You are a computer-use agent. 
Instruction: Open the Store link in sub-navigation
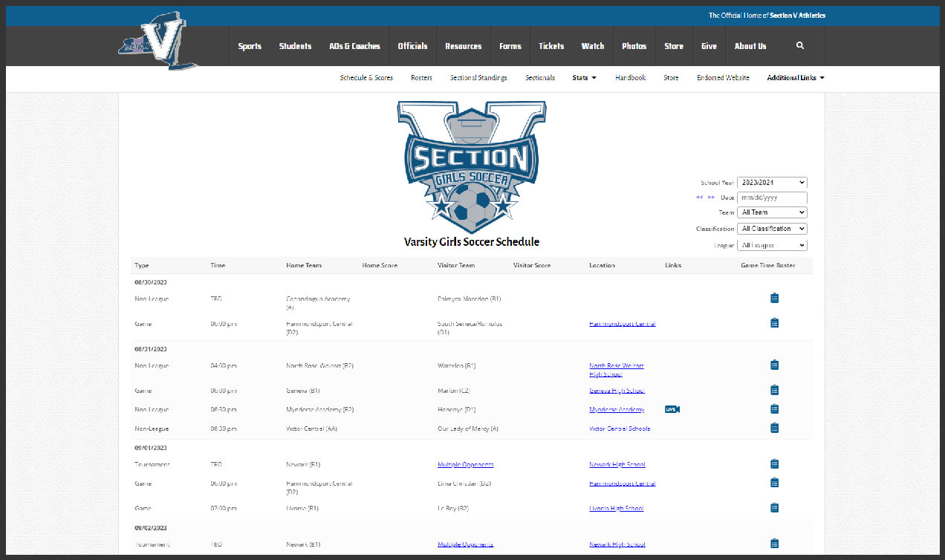(671, 78)
